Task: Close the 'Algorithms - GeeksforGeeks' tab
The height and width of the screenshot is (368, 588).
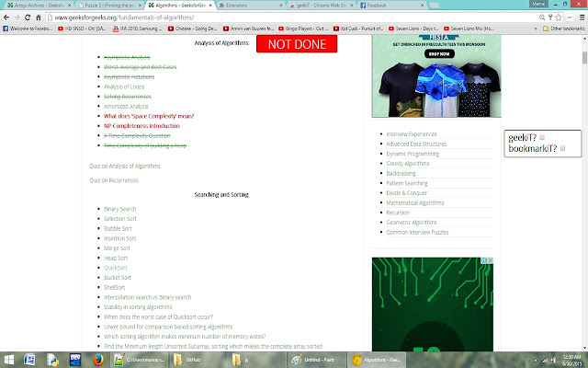Action: [210, 6]
